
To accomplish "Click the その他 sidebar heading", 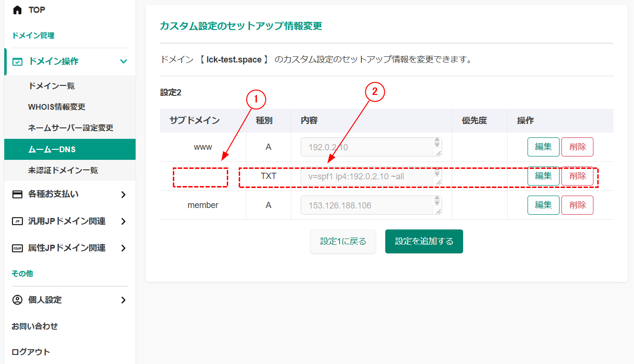I will coord(22,273).
